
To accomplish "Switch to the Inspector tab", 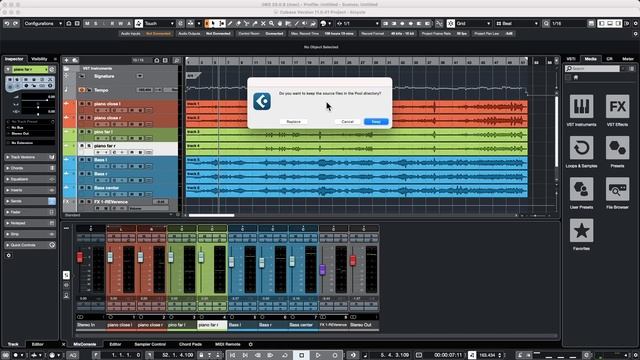I will pos(14,59).
